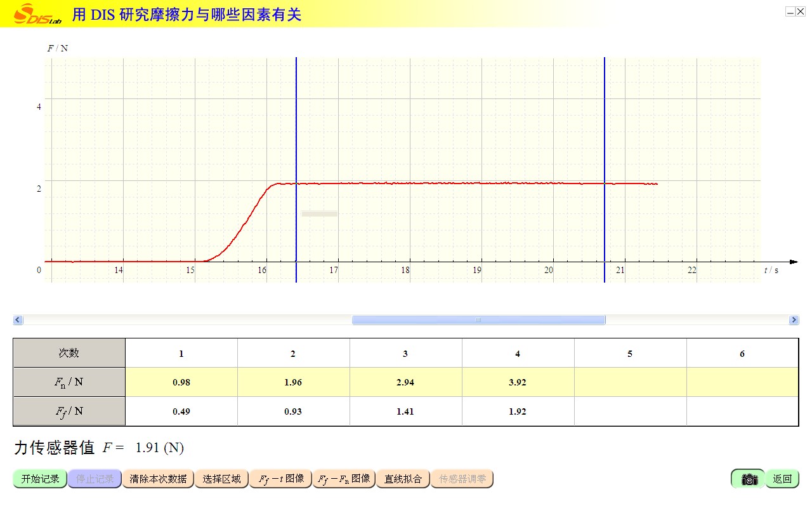Click the camera screenshot icon
812x508 pixels.
tap(749, 479)
